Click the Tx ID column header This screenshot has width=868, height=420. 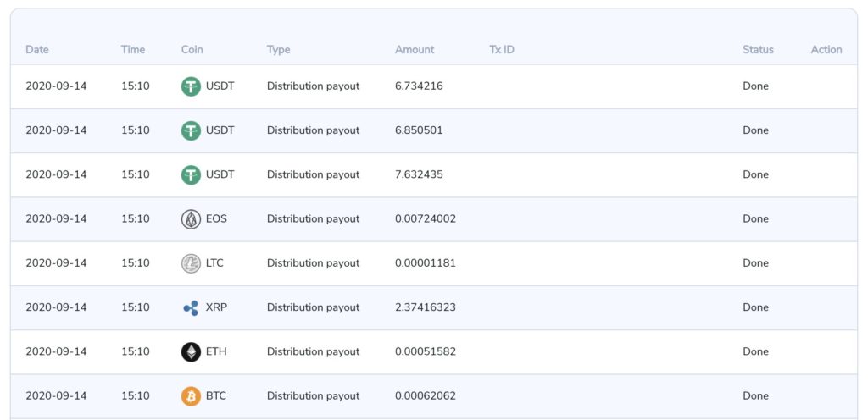502,50
